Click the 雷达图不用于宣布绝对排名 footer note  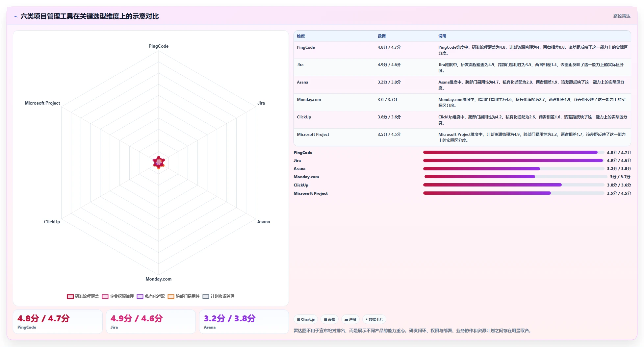click(x=413, y=331)
